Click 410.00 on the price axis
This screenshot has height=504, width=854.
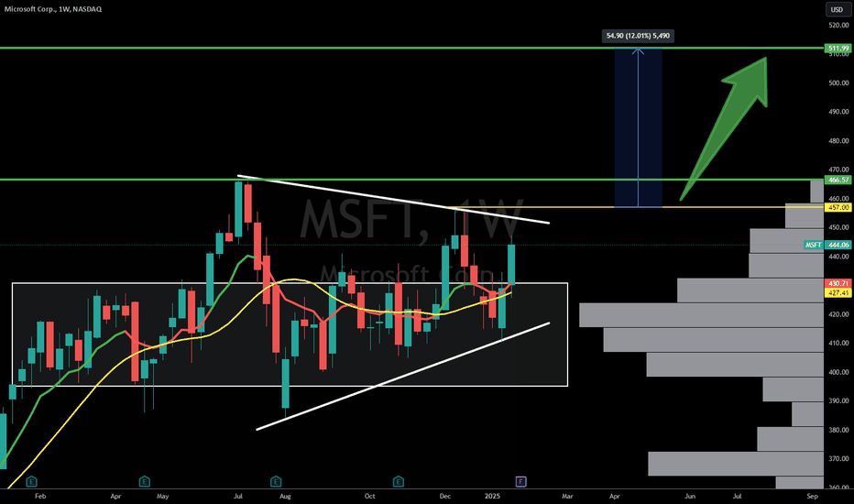click(838, 344)
